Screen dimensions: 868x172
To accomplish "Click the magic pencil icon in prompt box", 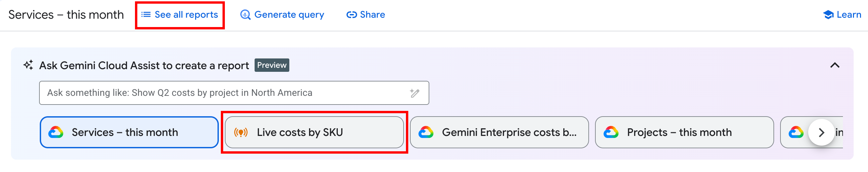I will (414, 93).
